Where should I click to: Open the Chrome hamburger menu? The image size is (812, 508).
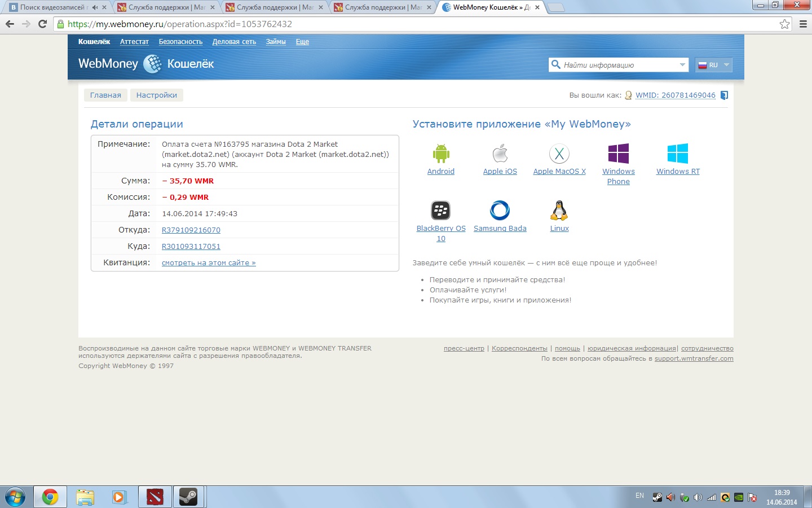click(803, 24)
